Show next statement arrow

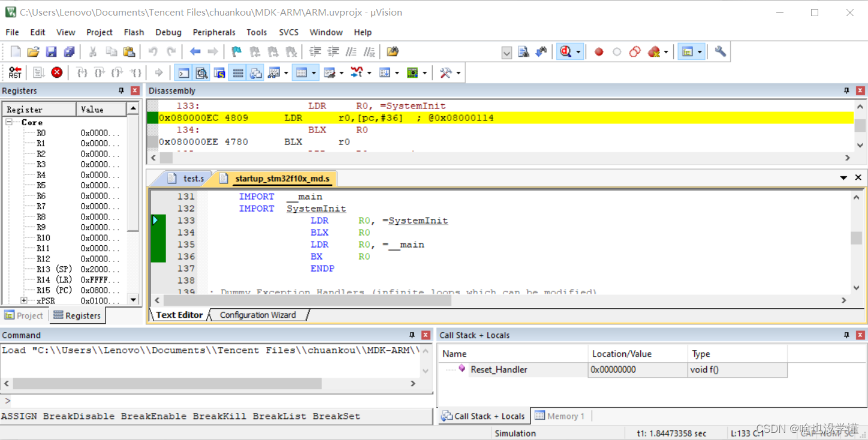click(159, 73)
